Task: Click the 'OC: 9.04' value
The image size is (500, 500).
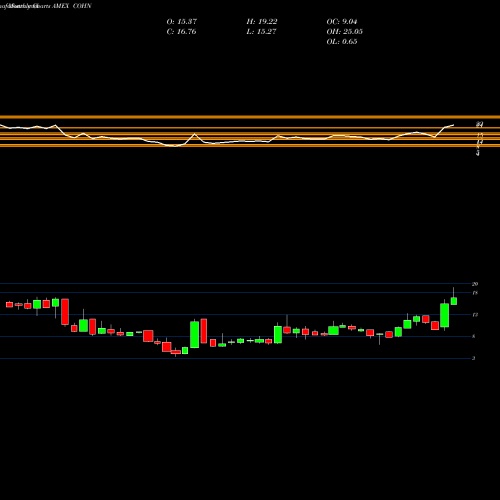Action: 342,22
